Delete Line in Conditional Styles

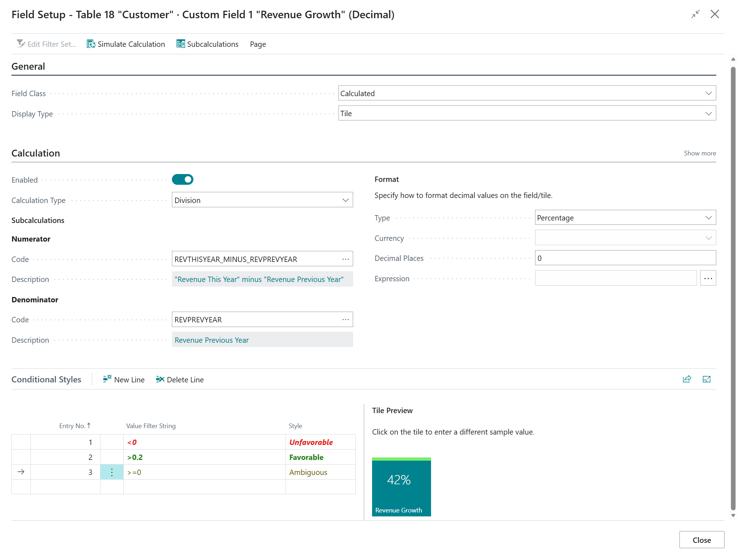(180, 380)
